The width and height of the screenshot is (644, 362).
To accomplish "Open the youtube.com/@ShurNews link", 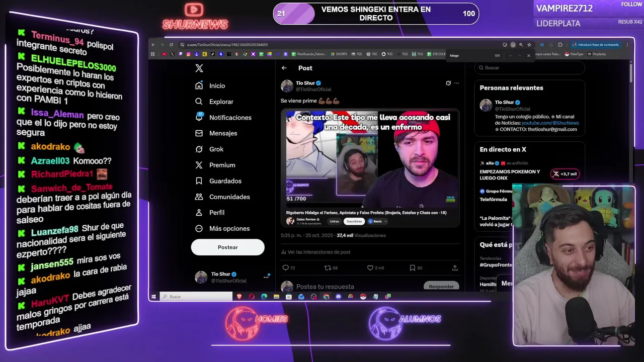I will click(x=550, y=123).
